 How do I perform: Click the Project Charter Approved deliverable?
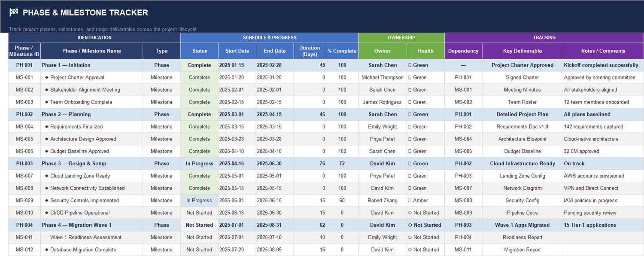[522, 65]
